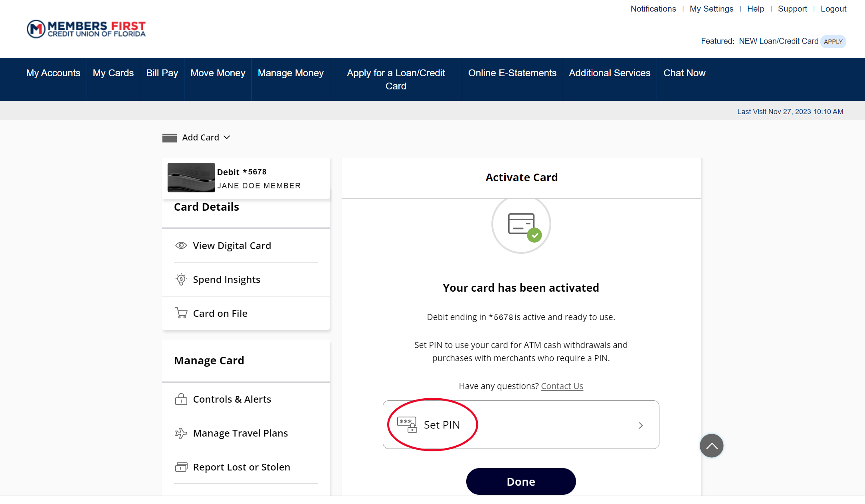Select the Report Lost or Stolen card icon

[x=181, y=467]
